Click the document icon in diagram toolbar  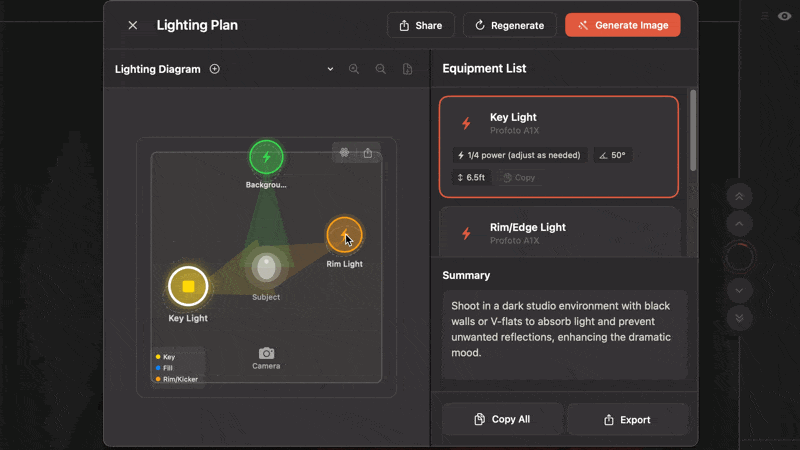click(408, 69)
